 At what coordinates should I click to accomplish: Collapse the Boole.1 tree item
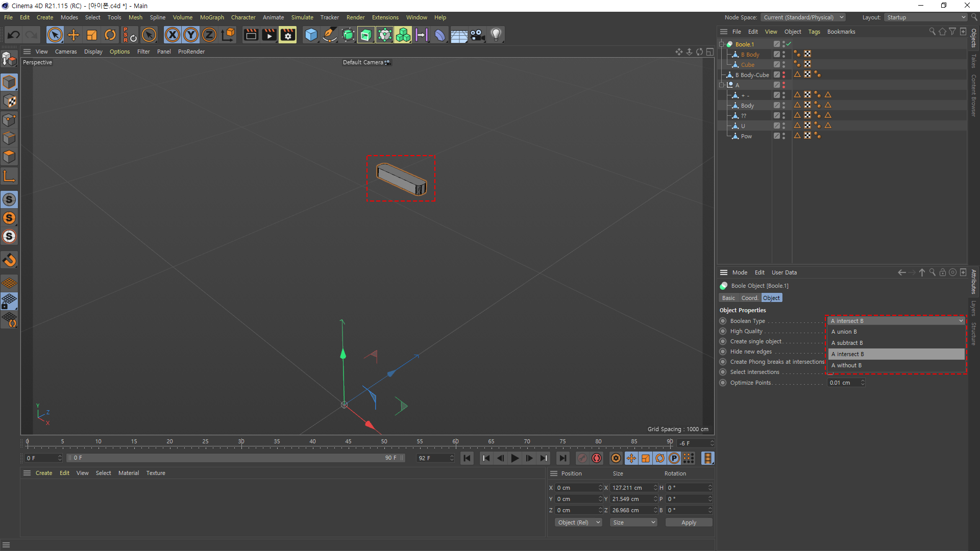coord(722,44)
